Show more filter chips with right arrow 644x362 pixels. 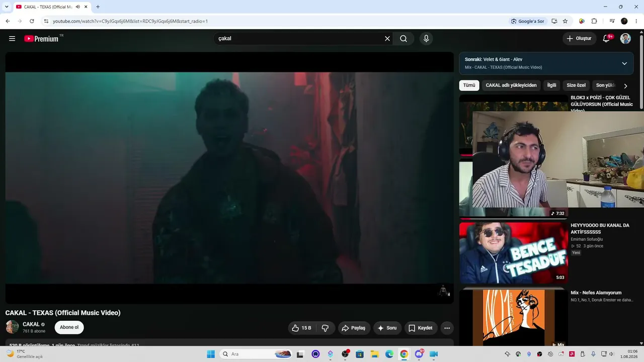625,86
